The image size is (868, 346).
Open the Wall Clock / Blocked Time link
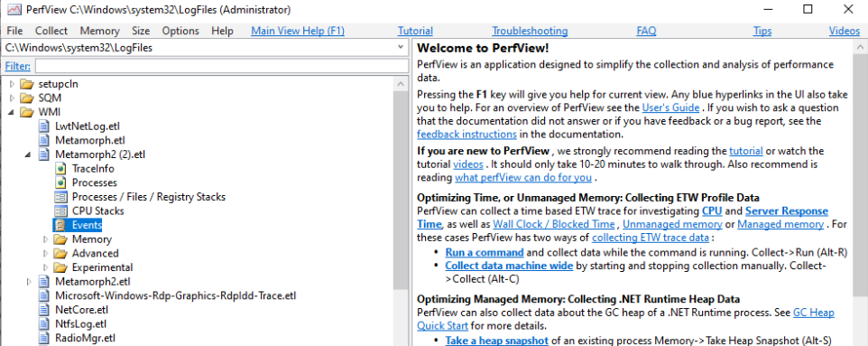coord(554,224)
